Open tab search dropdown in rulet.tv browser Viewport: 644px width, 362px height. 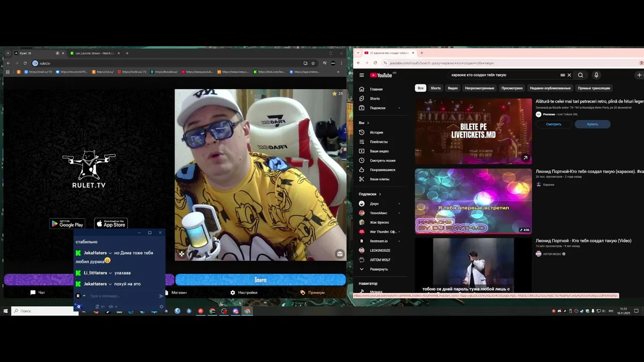click(8, 53)
